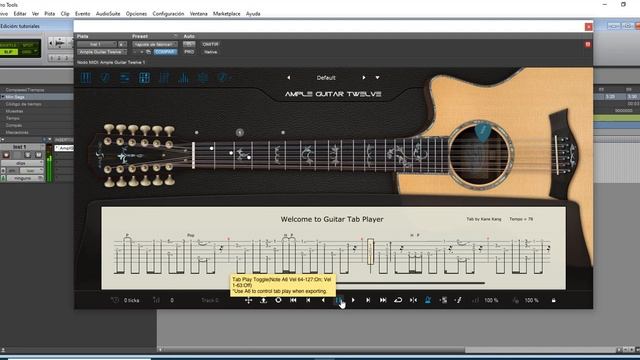Step forward one beat in tab player
This screenshot has width=640, height=360.
(x=353, y=300)
